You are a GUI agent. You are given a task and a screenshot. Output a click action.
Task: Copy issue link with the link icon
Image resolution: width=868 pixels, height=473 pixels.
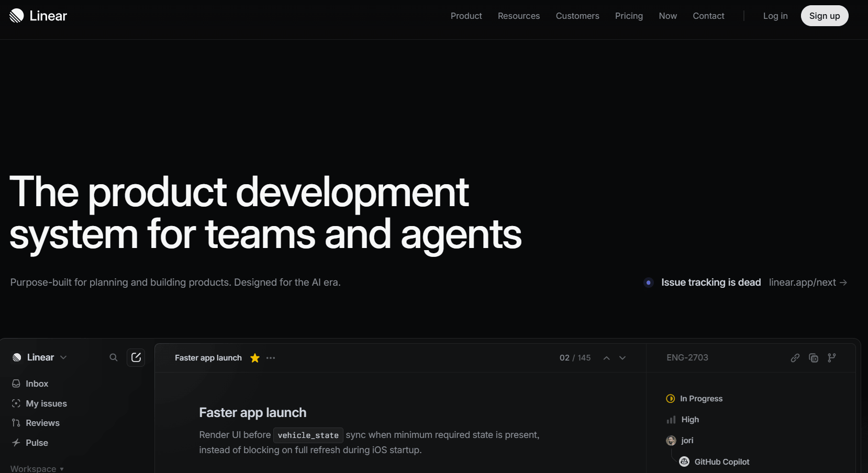795,358
